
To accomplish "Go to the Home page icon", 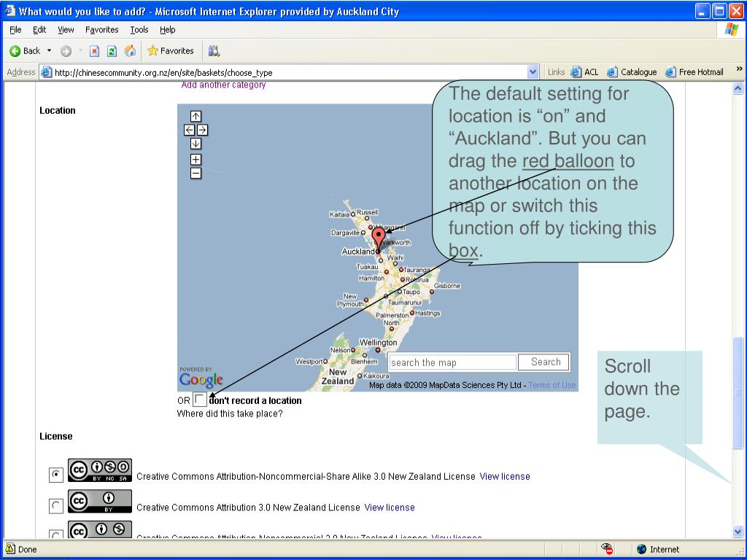I will pyautogui.click(x=130, y=51).
